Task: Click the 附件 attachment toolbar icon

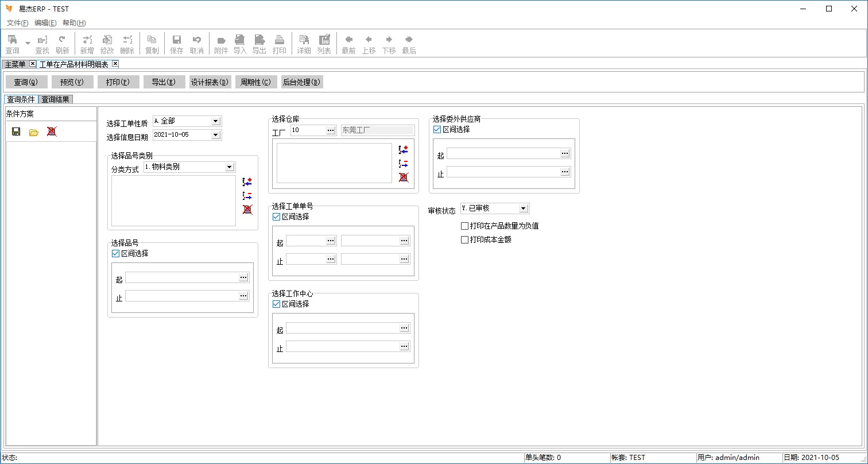Action: click(221, 44)
